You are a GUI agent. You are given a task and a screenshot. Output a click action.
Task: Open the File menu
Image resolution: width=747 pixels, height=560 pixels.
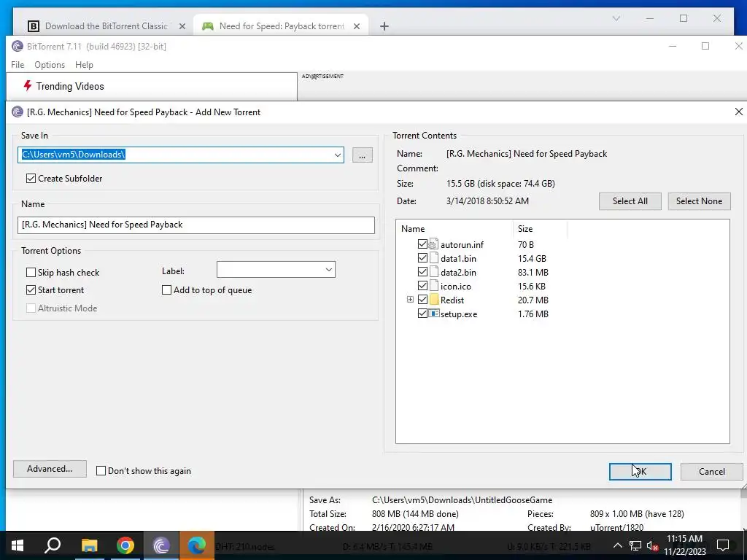[18, 65]
